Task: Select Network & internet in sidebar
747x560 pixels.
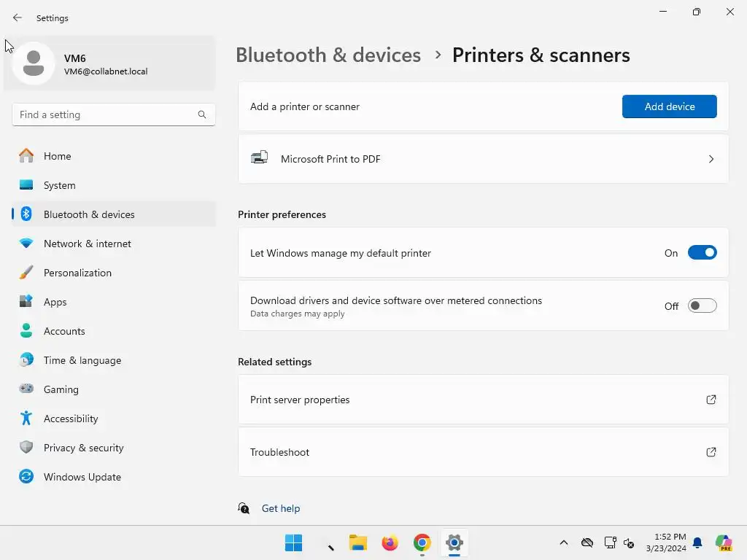Action: tap(114, 244)
